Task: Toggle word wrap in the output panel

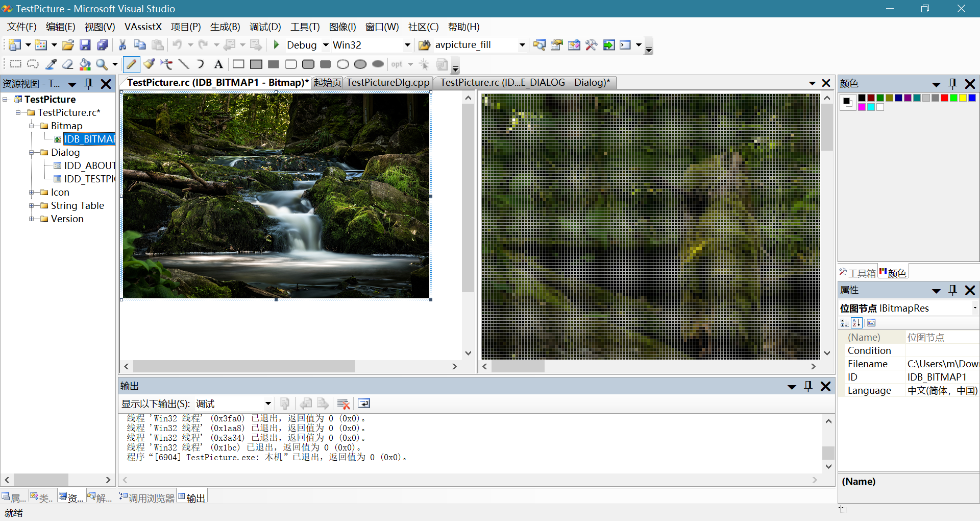Action: pyautogui.click(x=364, y=404)
